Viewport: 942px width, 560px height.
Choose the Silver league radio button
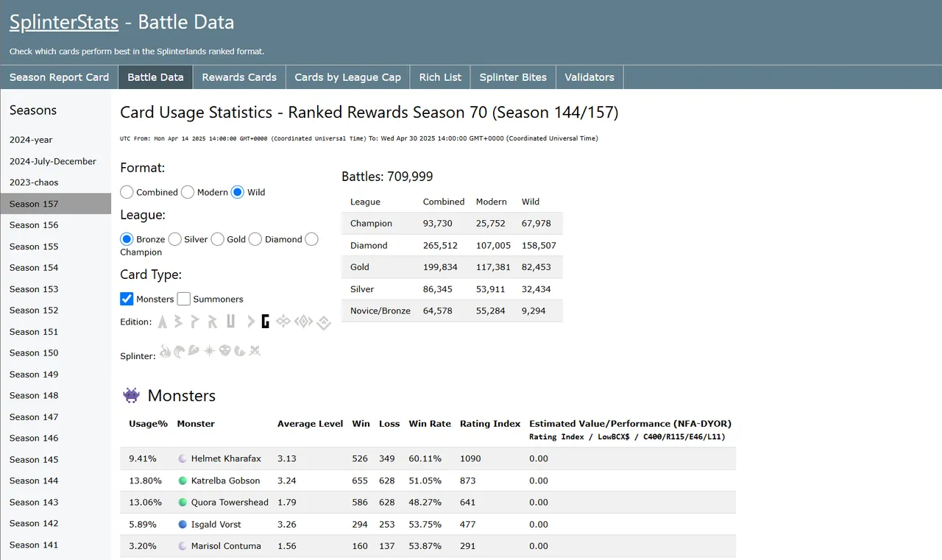point(174,239)
